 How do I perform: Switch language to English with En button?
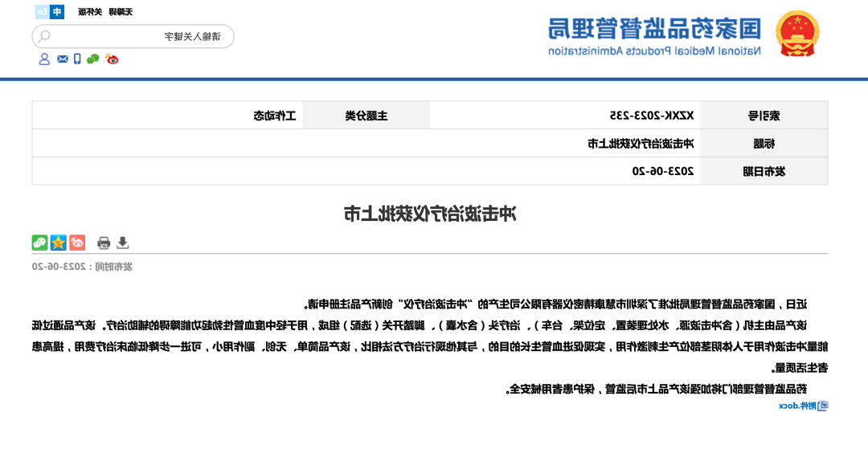[x=42, y=12]
